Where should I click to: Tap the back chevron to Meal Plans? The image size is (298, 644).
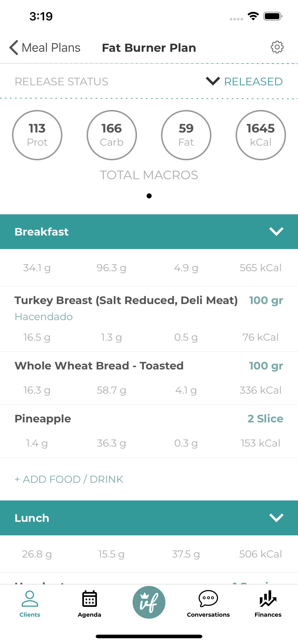pyautogui.click(x=14, y=47)
